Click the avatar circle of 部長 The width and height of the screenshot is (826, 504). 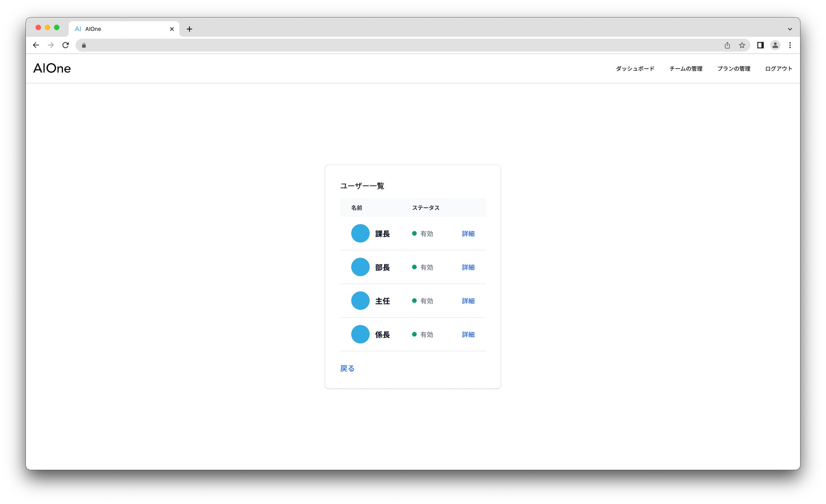coord(360,267)
